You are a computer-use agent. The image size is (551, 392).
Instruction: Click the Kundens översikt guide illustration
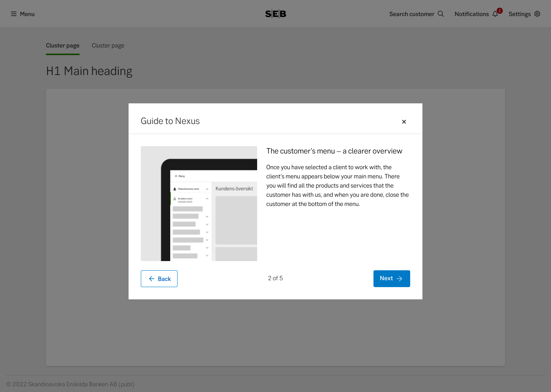(x=199, y=204)
